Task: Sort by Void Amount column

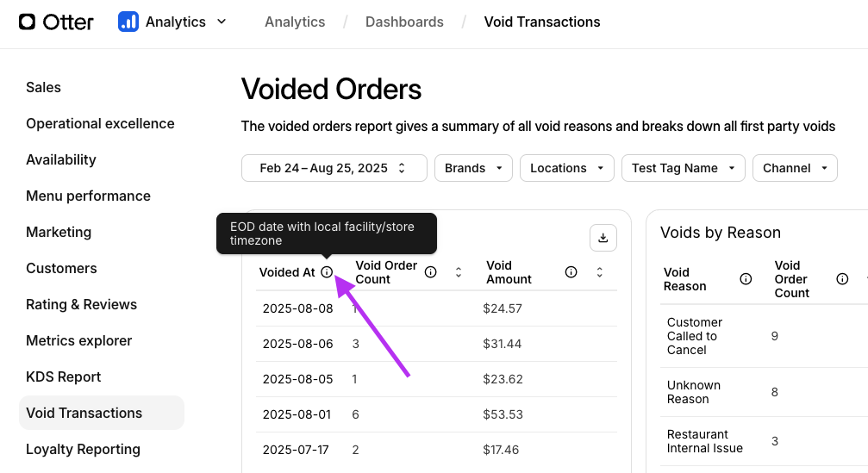Action: pos(599,272)
